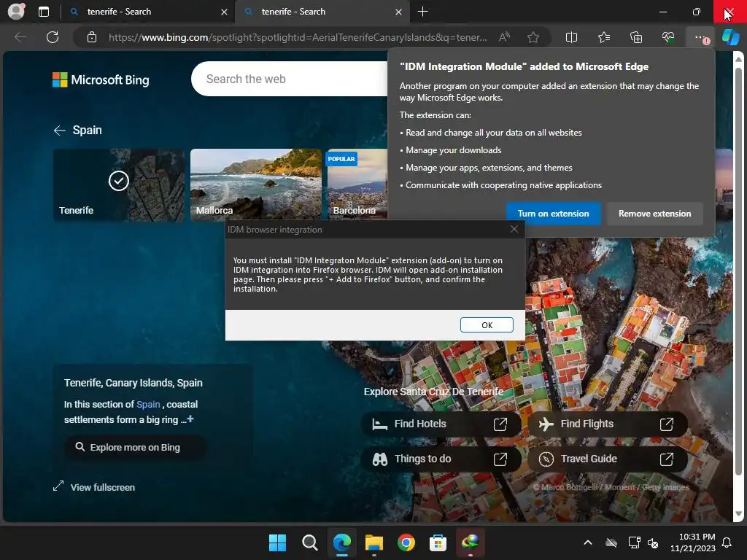Screen dimensions: 747x560
Task: Open Settings and more ellipsis menu
Action: pos(700,37)
